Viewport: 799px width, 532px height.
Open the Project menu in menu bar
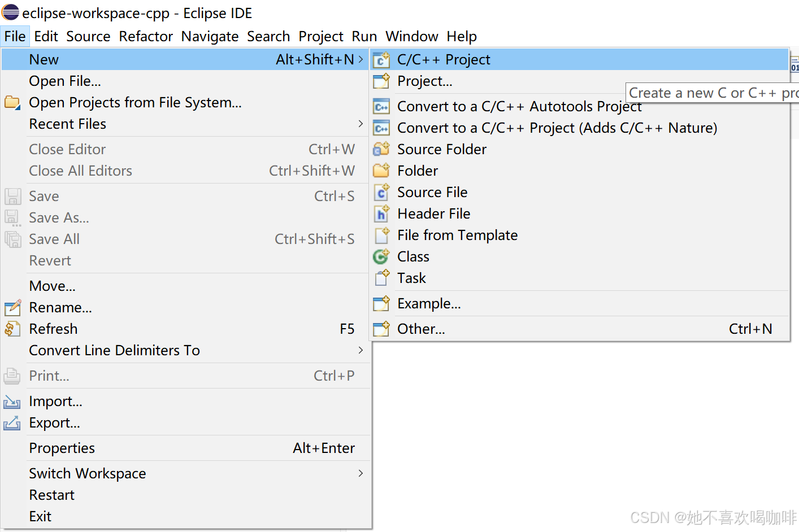click(321, 36)
